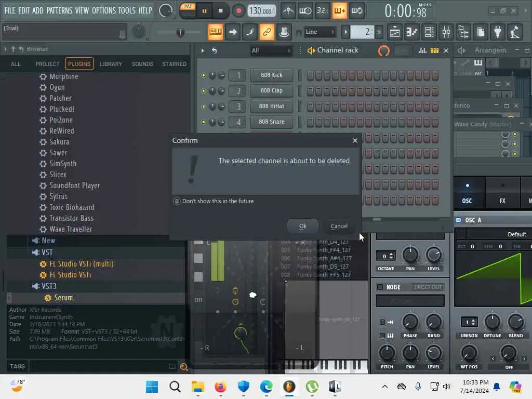Click the graph editor icon in Channel rack
The width and height of the screenshot is (532, 399).
pyautogui.click(x=422, y=50)
